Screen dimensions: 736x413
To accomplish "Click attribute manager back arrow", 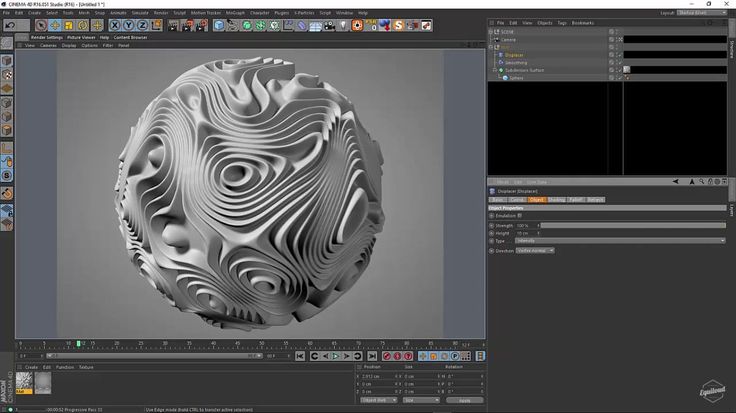I will pyautogui.click(x=675, y=182).
